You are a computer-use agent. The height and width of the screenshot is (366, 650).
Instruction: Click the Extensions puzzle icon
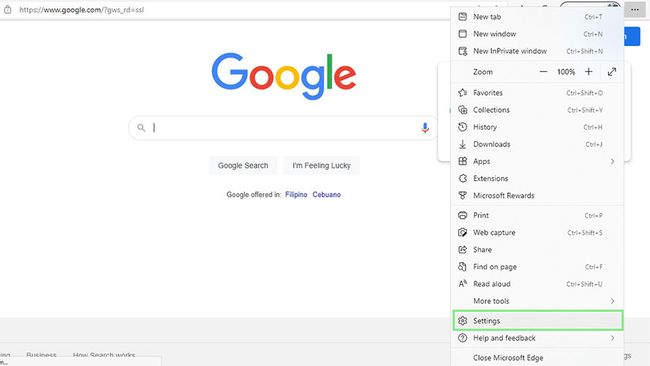pyautogui.click(x=463, y=178)
